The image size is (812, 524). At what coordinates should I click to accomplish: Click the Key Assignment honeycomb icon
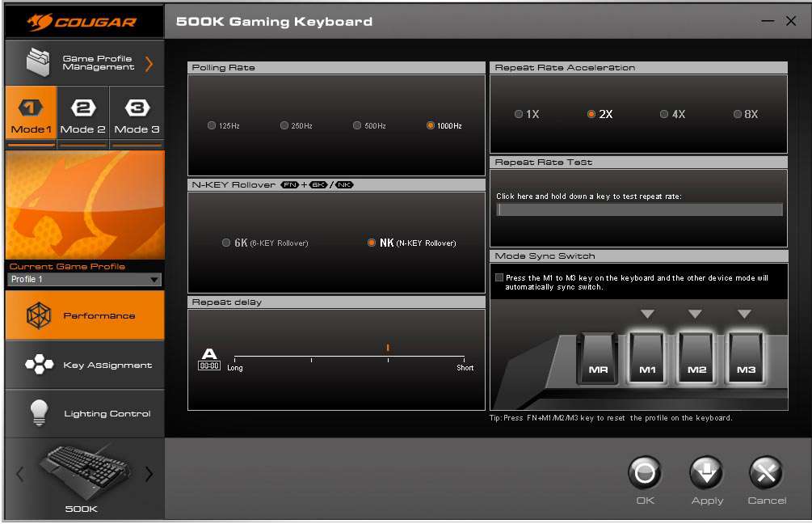40,364
